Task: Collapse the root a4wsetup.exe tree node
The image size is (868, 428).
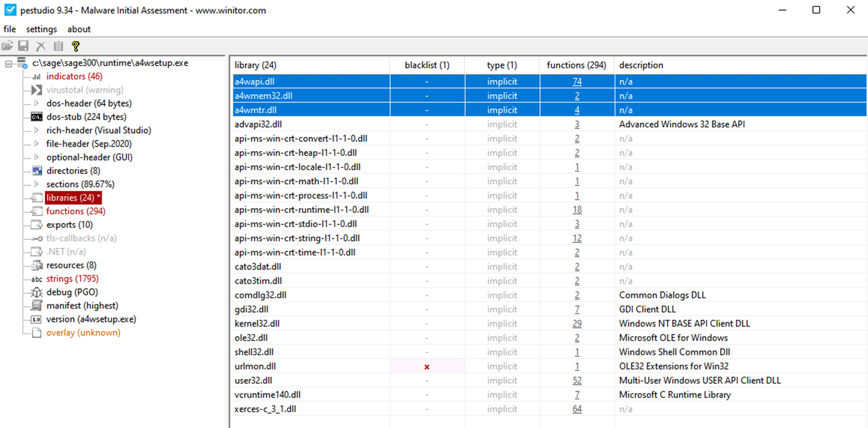Action: (x=9, y=63)
